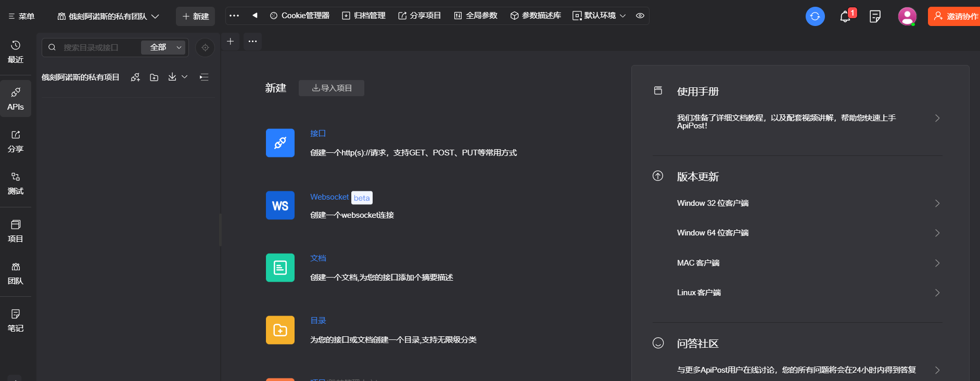The image size is (980, 381).
Task: Open Cookie管理器
Action: point(300,16)
